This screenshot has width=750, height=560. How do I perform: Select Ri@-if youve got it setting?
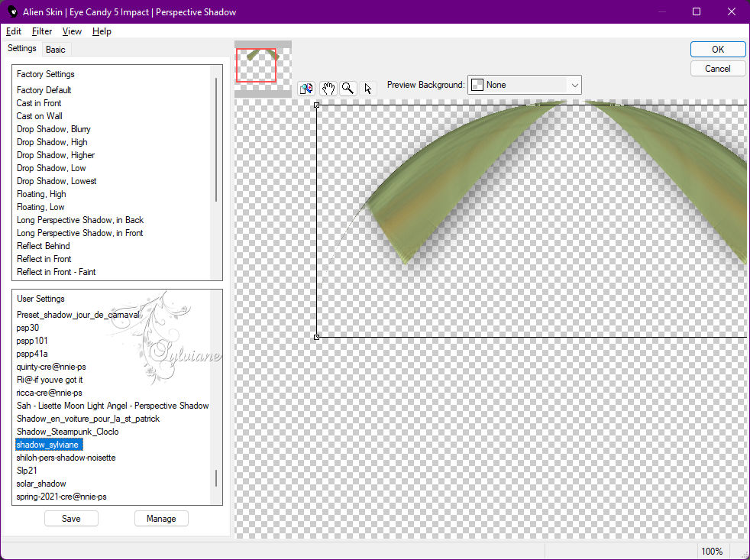[x=50, y=380]
